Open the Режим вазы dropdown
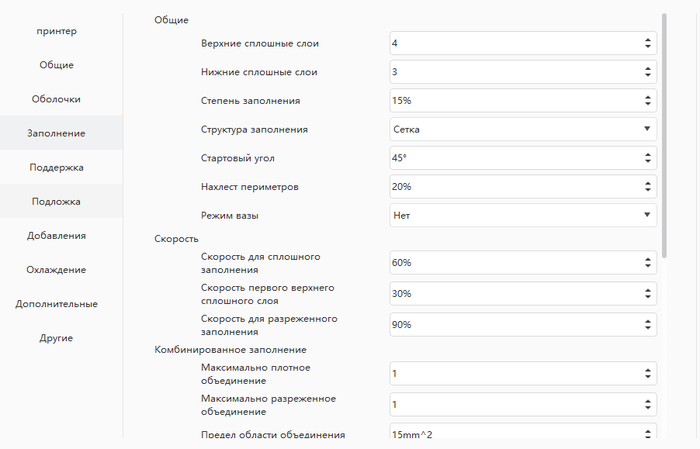The width and height of the screenshot is (700, 449). pos(523,216)
